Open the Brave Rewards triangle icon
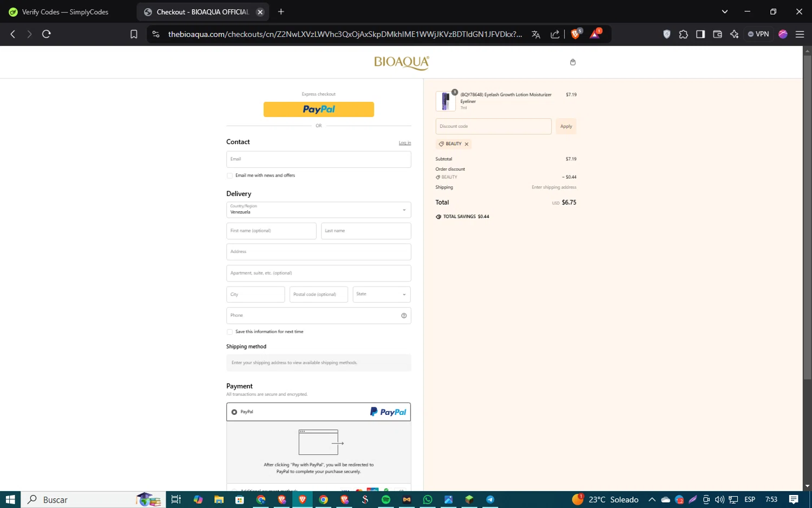 click(x=595, y=34)
